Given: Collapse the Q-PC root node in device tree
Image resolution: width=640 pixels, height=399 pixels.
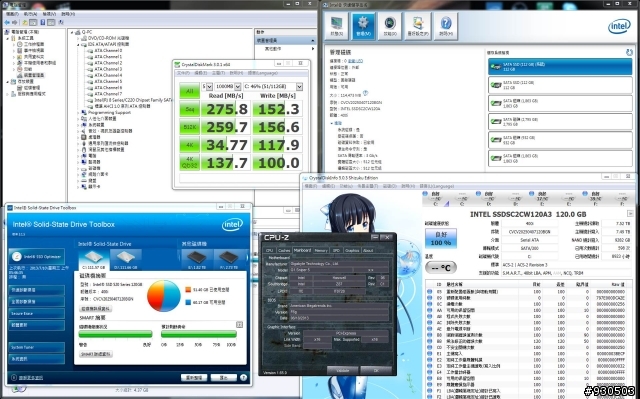Looking at the screenshot, I should tap(72, 32).
